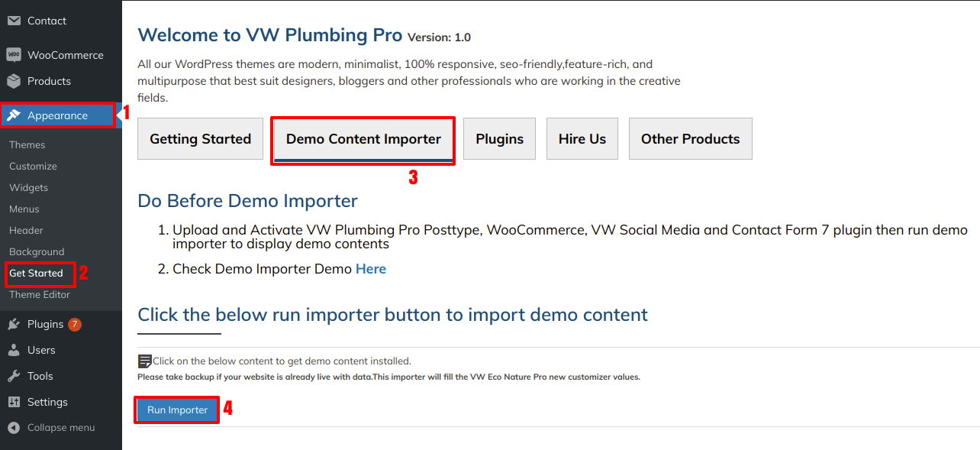The height and width of the screenshot is (450, 980).
Task: Open the Hire Us tab
Action: point(582,139)
